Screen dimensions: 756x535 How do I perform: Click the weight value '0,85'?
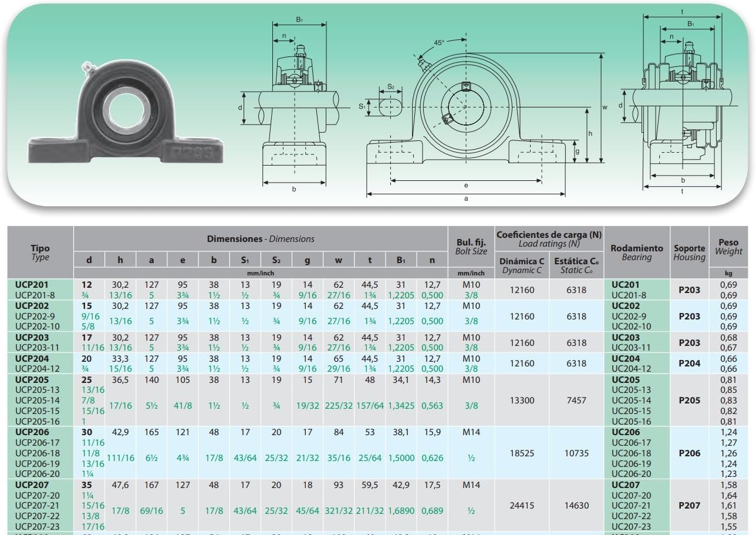(728, 390)
